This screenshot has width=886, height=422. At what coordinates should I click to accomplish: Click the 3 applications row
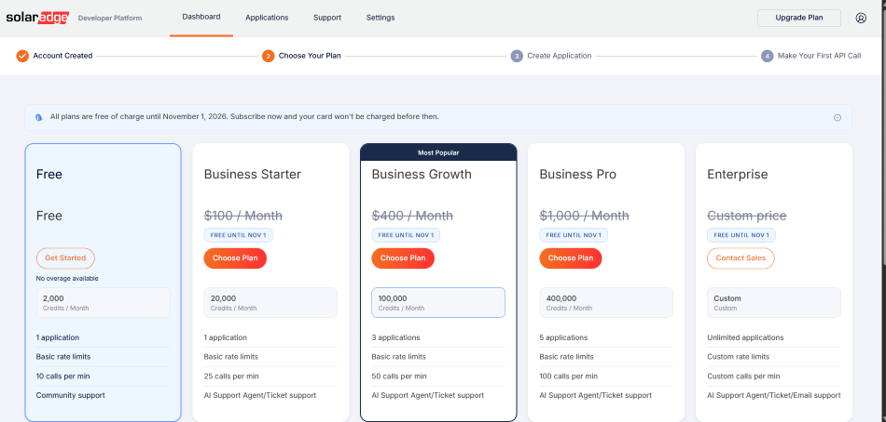click(x=438, y=338)
